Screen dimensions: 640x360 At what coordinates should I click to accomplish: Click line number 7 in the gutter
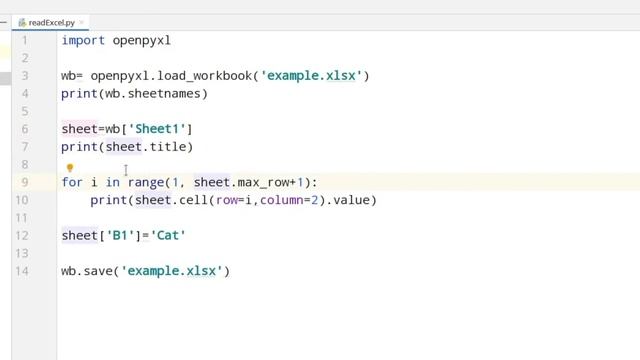pyautogui.click(x=24, y=147)
